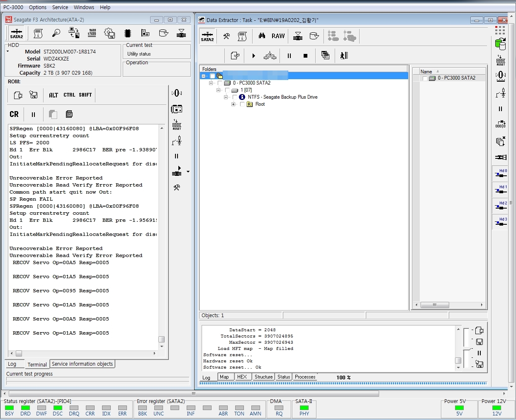Click the Hd 3 head icon
Viewport: 516px width, 420px height.
[x=501, y=222]
